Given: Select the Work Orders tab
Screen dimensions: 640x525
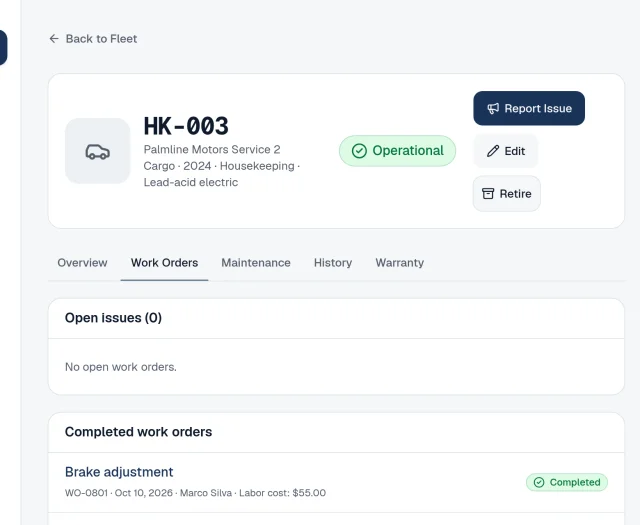Looking at the screenshot, I should [164, 262].
